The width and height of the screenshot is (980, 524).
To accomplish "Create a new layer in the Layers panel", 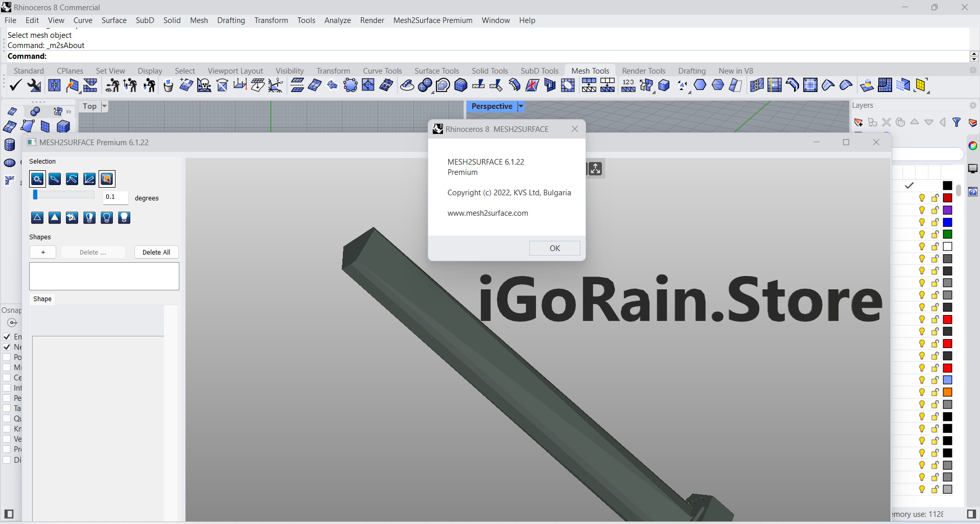I will coord(858,123).
